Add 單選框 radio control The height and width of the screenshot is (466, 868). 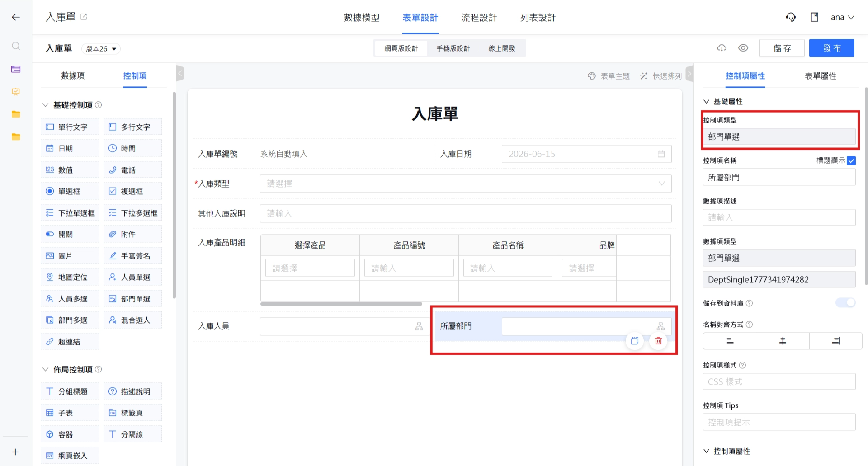tap(70, 191)
